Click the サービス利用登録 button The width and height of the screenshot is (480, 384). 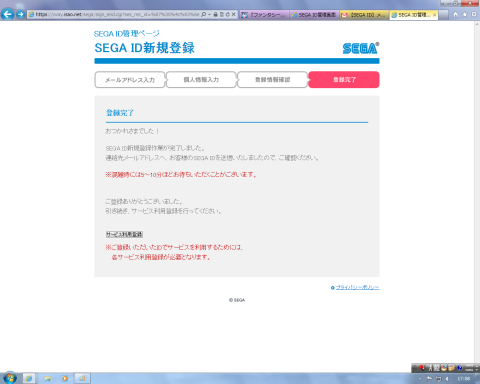(124, 234)
